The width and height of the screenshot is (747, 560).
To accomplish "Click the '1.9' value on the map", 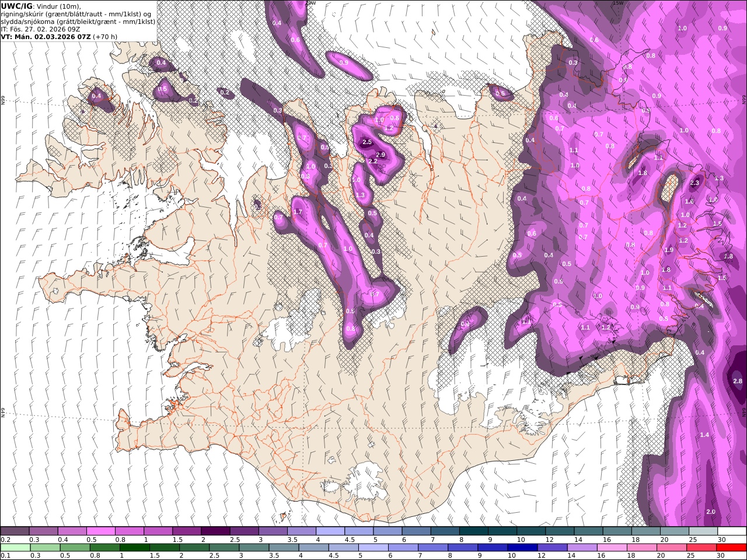I will [x=669, y=250].
